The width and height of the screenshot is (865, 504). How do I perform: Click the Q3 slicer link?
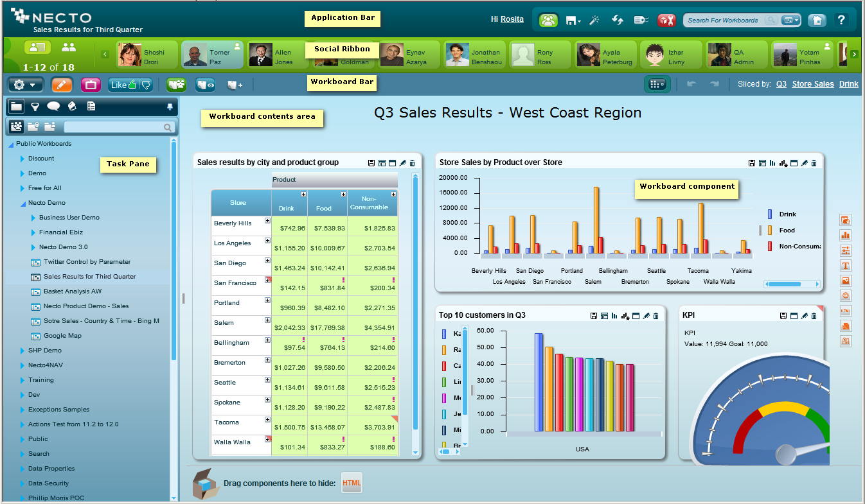coord(781,84)
